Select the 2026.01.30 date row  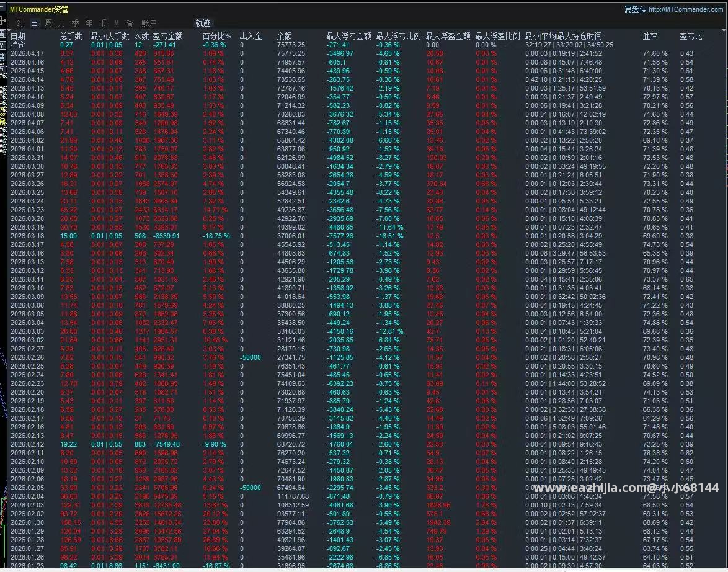coord(27,522)
